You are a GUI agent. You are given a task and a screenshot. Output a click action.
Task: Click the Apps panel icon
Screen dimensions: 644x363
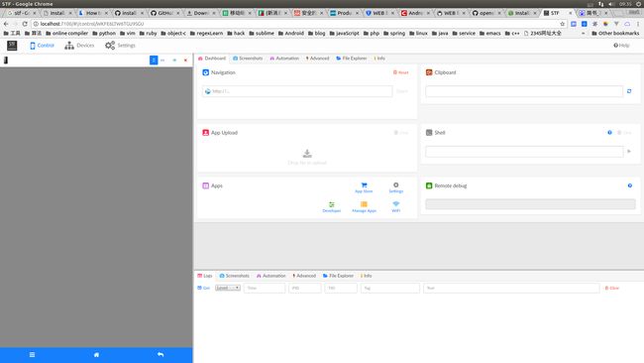click(x=205, y=185)
